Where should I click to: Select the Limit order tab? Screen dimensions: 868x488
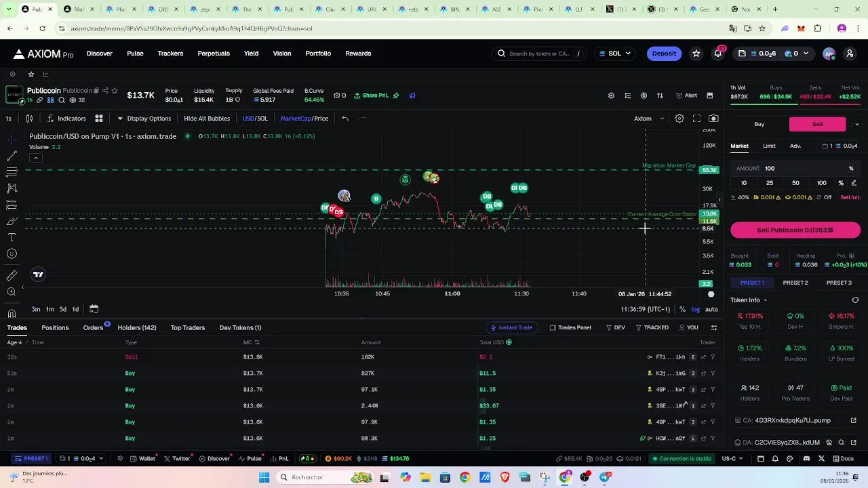(769, 146)
